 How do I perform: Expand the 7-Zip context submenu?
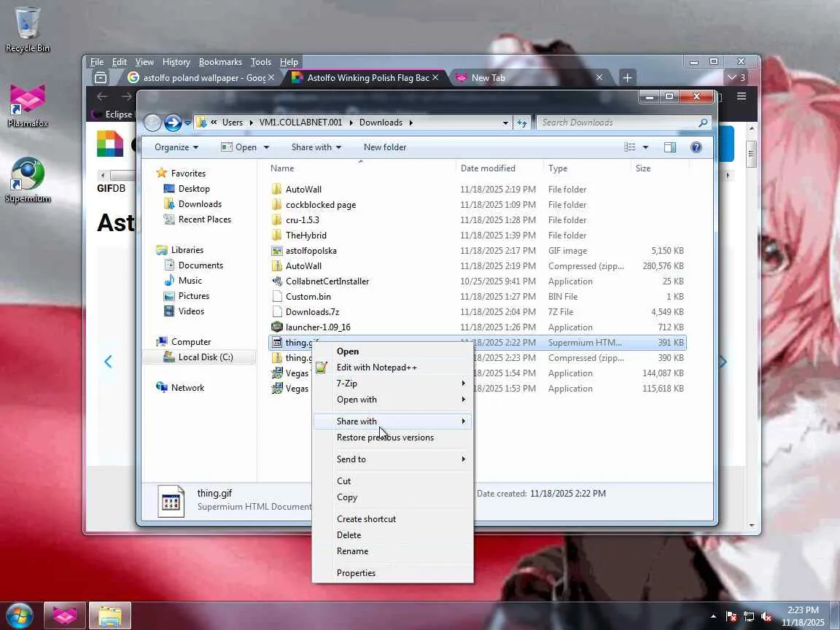393,384
